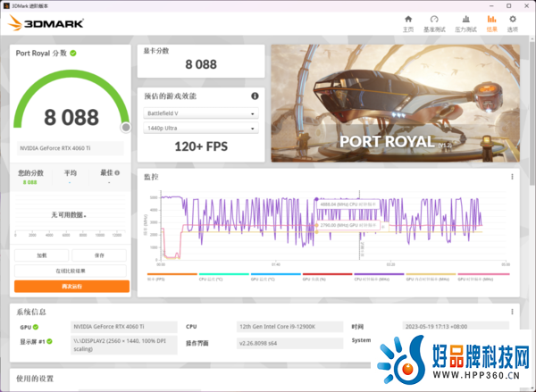This screenshot has width=536, height=392.
Task: Click the 加载 load button
Action: [x=42, y=255]
